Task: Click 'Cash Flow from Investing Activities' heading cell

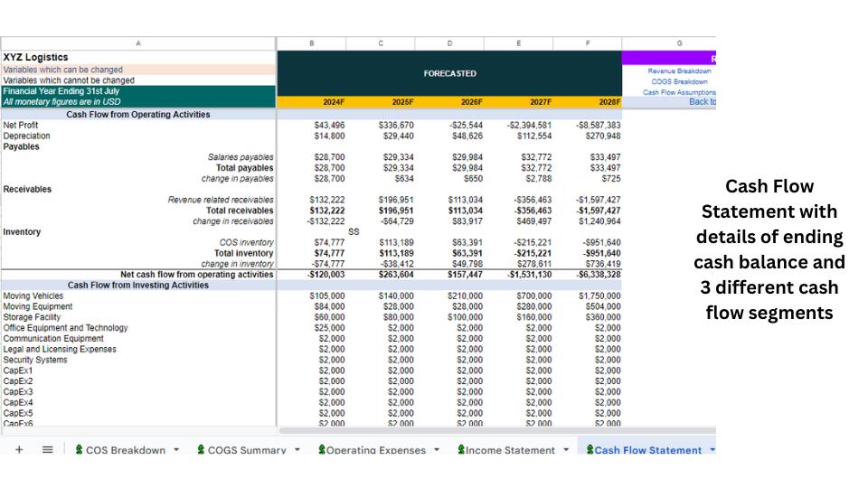Action: [x=138, y=285]
